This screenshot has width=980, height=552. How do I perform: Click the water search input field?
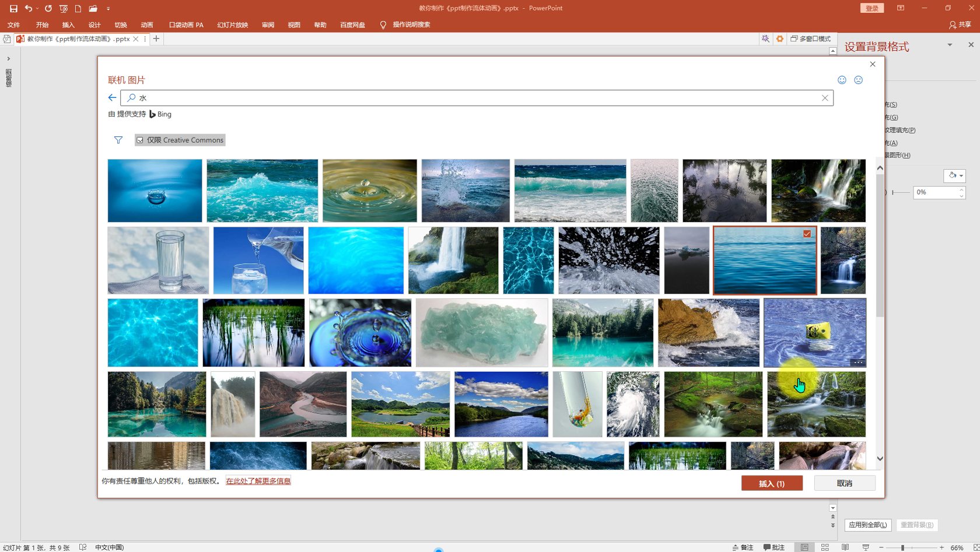tap(477, 98)
